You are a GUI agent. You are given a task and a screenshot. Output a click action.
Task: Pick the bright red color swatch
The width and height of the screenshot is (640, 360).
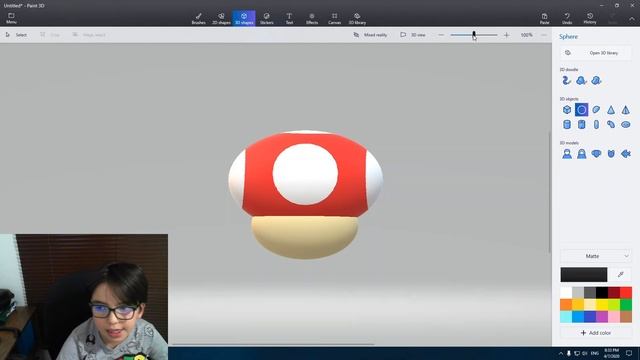click(626, 293)
